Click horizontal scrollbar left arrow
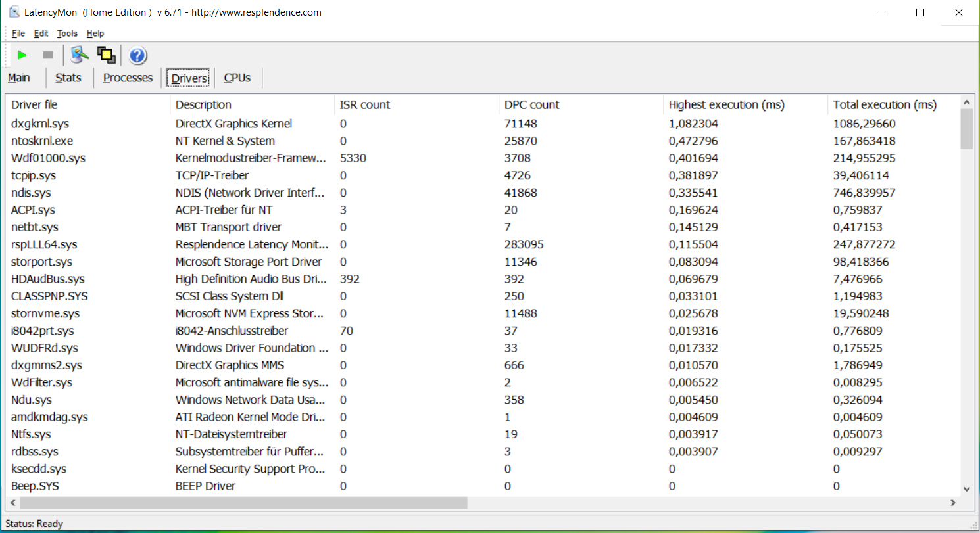980x533 pixels. coord(12,503)
